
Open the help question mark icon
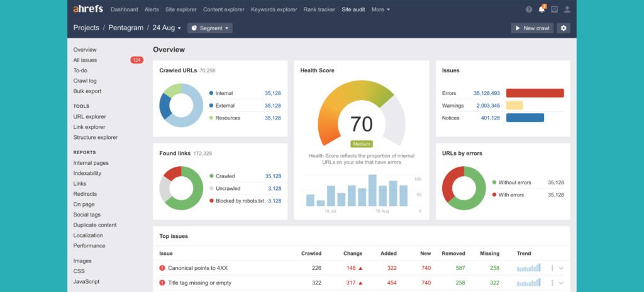tap(529, 9)
